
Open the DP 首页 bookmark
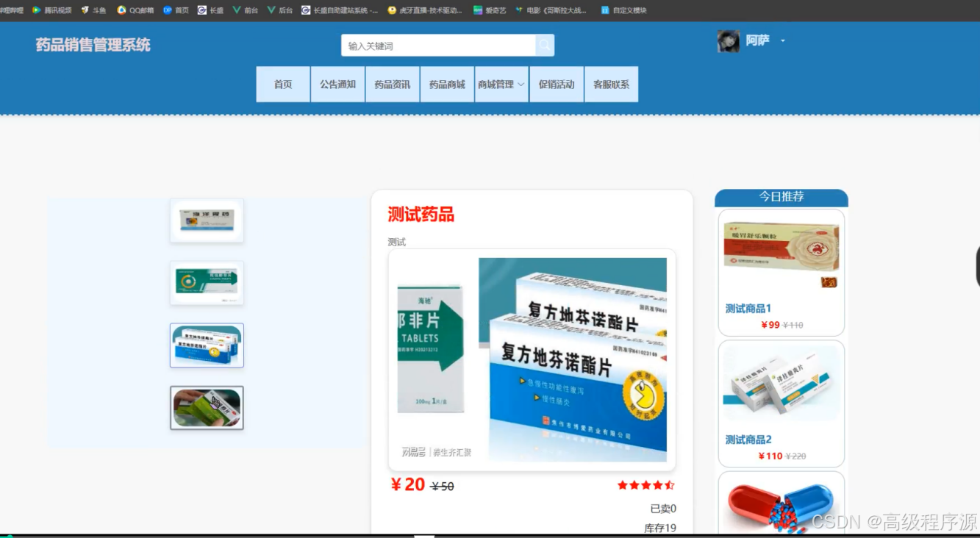[x=176, y=10]
